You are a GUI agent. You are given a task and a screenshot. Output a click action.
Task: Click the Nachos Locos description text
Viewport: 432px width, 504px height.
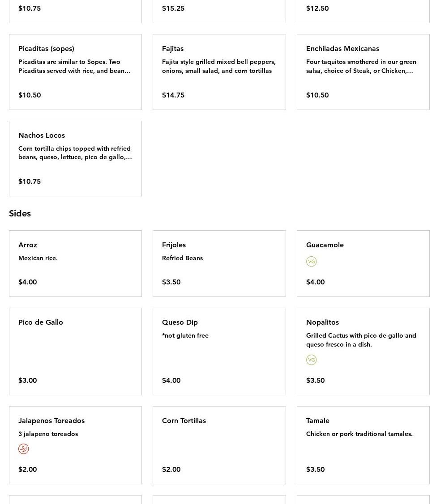75,153
